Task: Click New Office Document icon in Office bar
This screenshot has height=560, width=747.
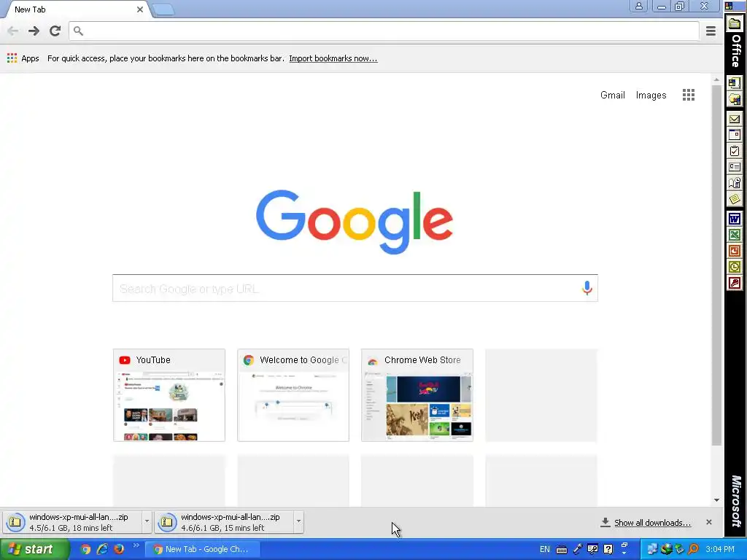Action: tap(735, 83)
